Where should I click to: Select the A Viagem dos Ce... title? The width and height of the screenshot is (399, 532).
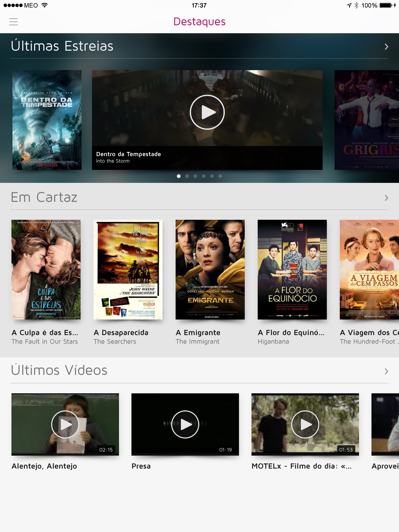point(369,332)
